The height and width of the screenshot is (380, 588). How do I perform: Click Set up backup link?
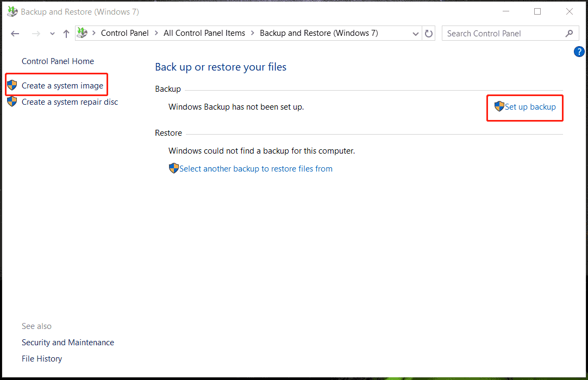[530, 107]
